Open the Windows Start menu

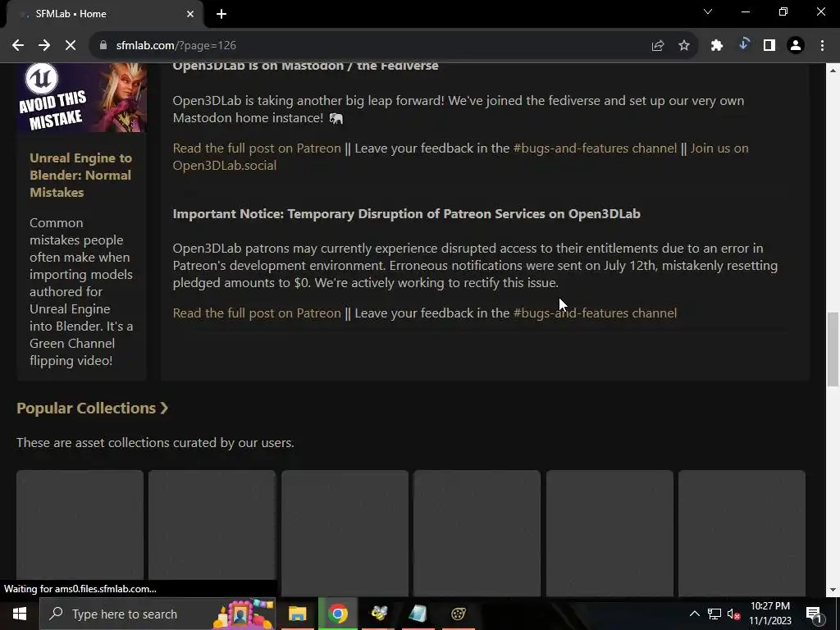(20, 614)
